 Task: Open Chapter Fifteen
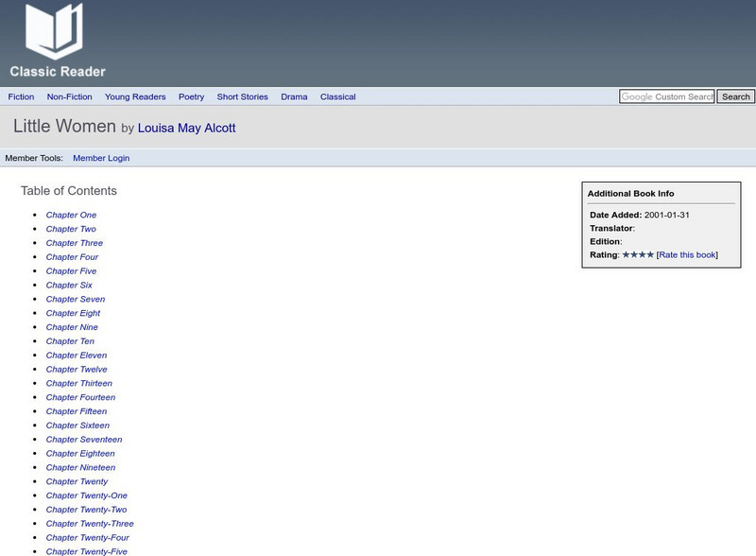77,411
